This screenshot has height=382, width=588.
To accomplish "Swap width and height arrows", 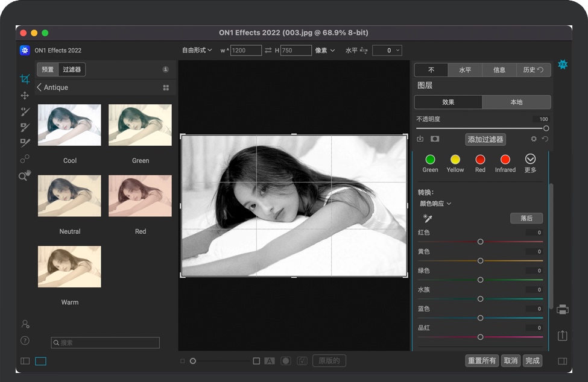I will (x=268, y=51).
